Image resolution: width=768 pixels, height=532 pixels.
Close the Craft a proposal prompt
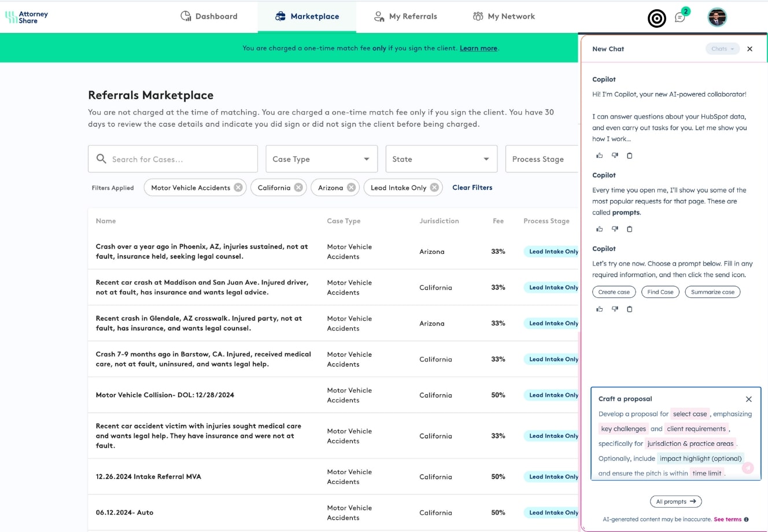pyautogui.click(x=748, y=399)
